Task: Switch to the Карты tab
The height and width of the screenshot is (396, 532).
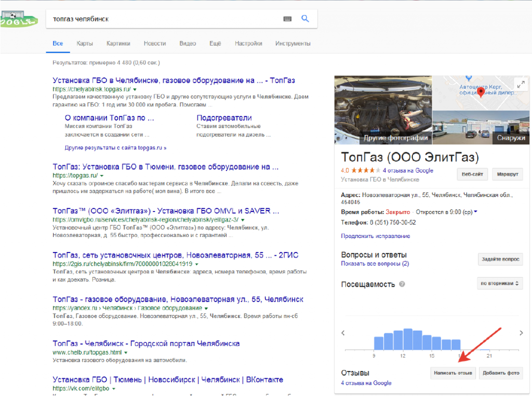Action: (x=85, y=44)
